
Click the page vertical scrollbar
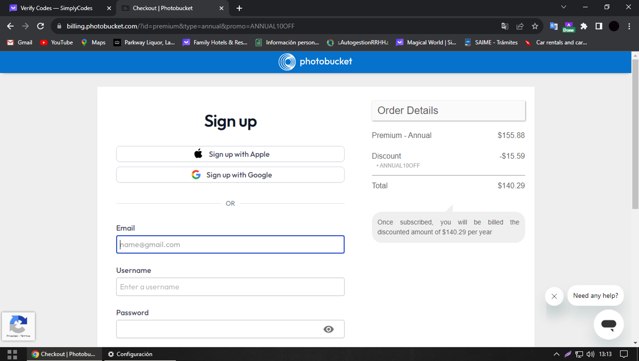[635, 134]
